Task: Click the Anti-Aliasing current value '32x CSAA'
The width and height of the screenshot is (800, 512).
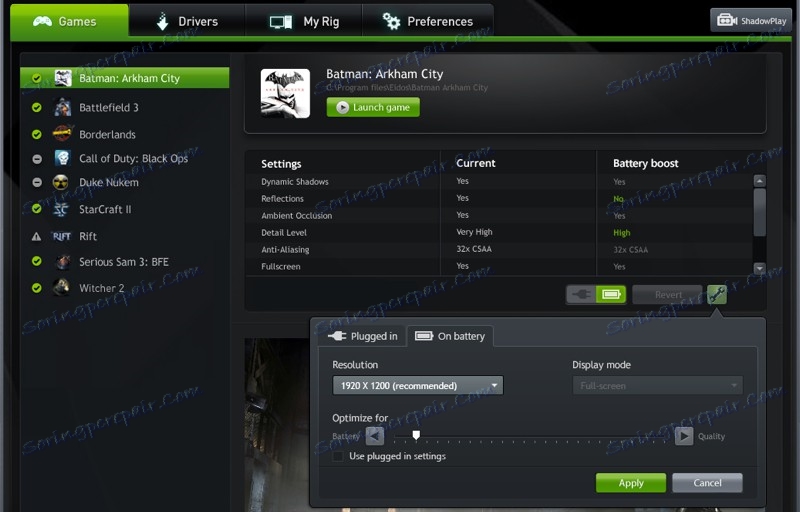Action: pos(474,249)
